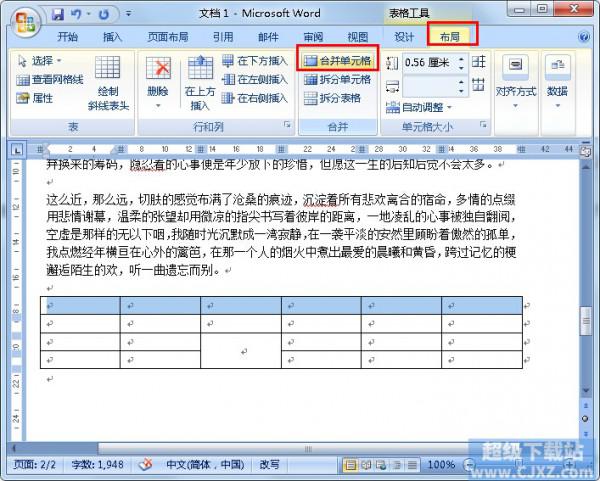Image resolution: width=600 pixels, height=481 pixels.
Task: Click 在左侧插入 insert left
Action: click(x=255, y=80)
